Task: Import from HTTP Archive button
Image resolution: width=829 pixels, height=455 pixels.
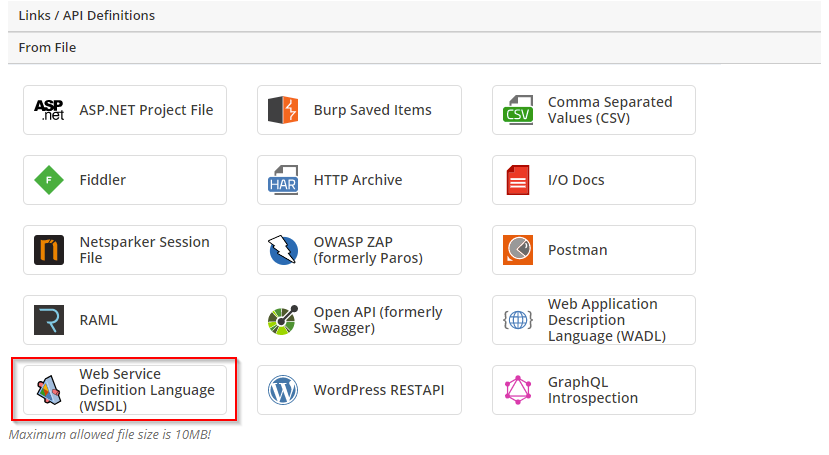Action: coord(359,180)
